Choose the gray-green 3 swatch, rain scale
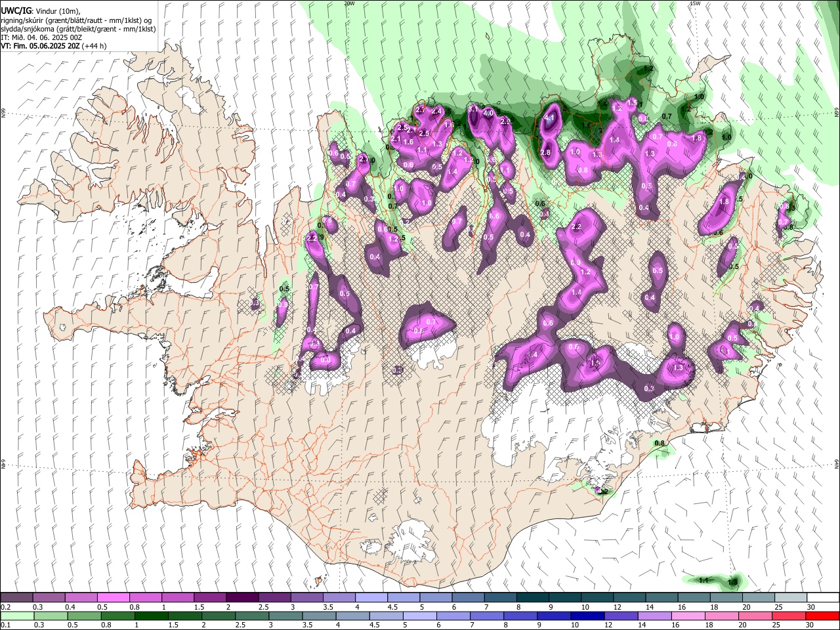Screen dimensions: 840x630 285,616
